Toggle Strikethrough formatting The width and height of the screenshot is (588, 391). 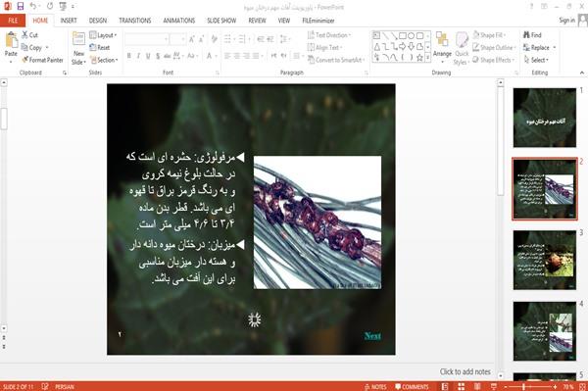(x=168, y=56)
